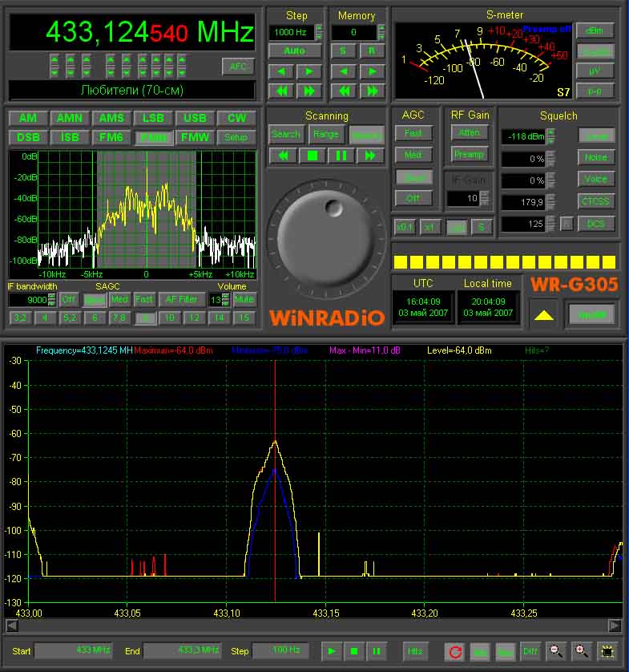
Task: Toggle the AFC button
Action: click(x=238, y=67)
